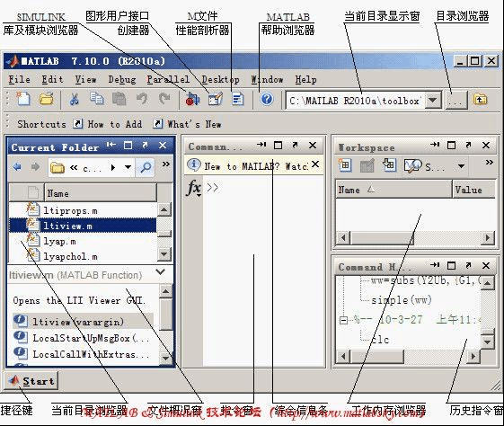This screenshot has height=426, width=504.
Task: Undock the Command Window panel
Action: point(295,146)
